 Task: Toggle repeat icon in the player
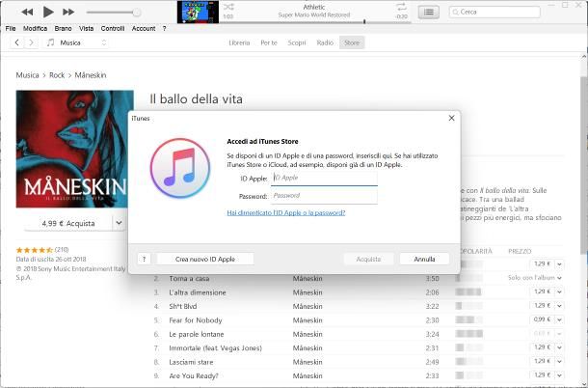click(x=402, y=7)
